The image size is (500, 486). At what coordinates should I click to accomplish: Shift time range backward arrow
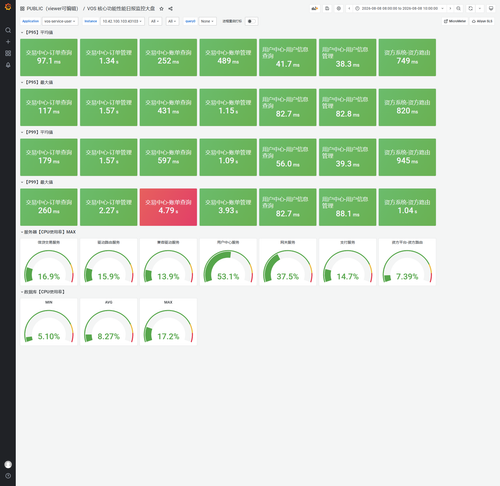[349, 8]
